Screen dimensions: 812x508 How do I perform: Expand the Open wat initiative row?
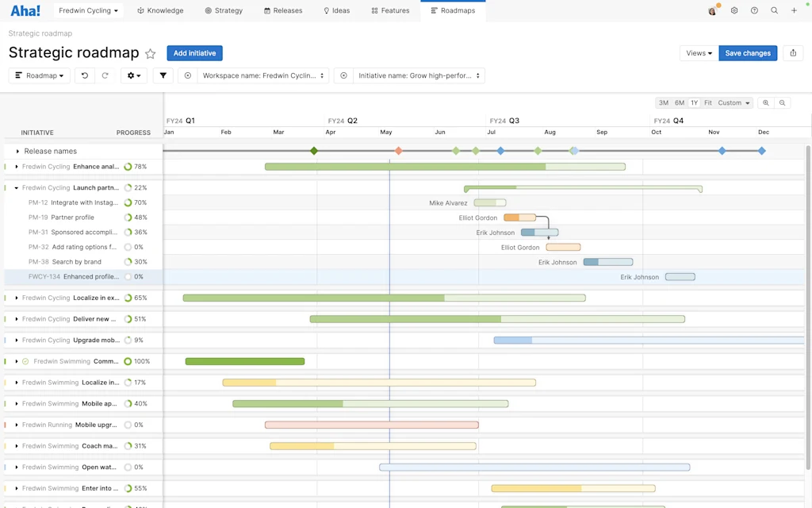pos(16,468)
